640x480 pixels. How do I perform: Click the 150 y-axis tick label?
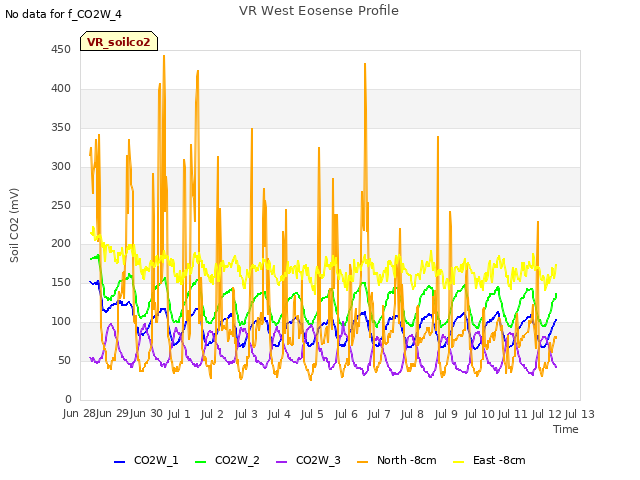(61, 282)
